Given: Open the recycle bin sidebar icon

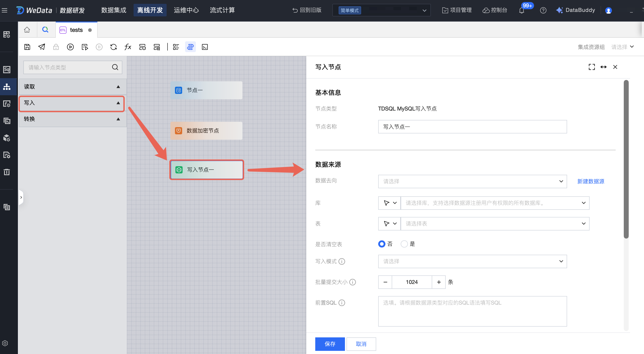Looking at the screenshot, I should (7, 172).
